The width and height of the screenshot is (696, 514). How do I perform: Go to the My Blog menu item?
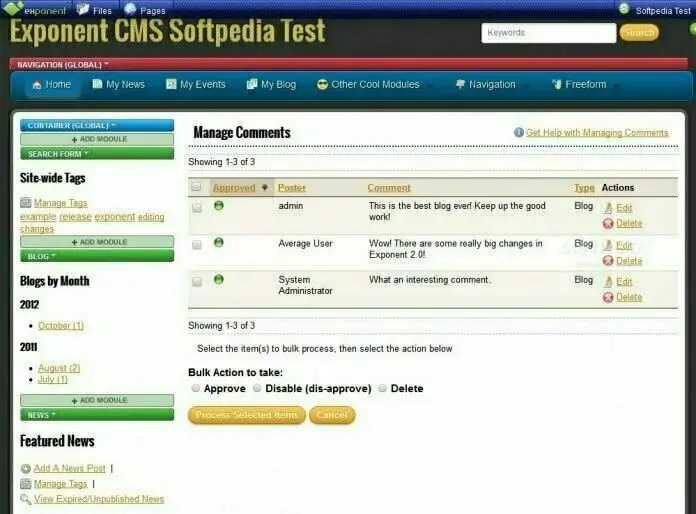tap(271, 84)
